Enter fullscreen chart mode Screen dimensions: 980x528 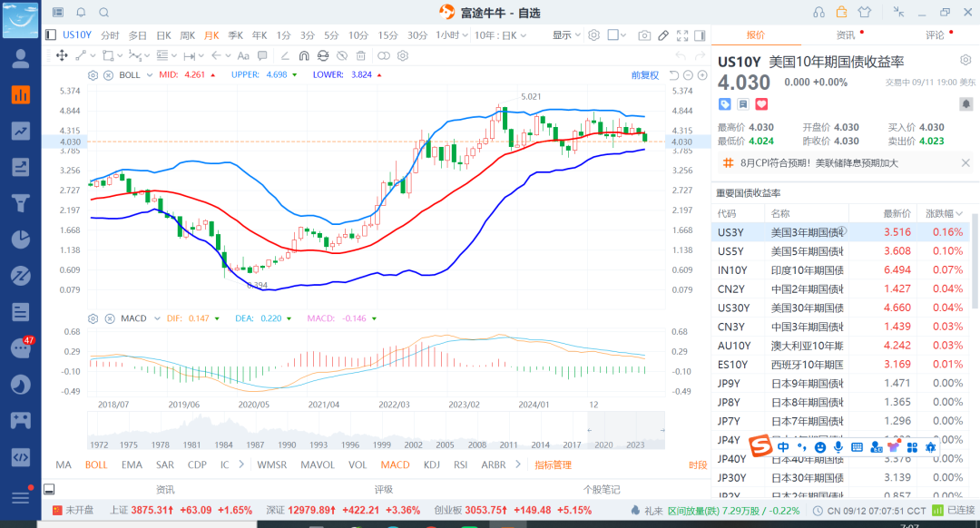pos(682,35)
